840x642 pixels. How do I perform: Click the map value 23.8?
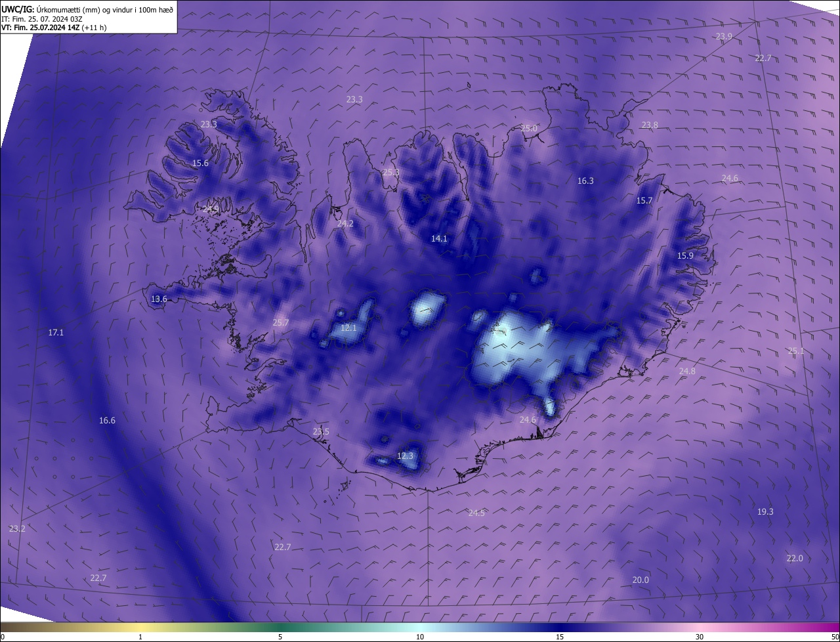(650, 125)
